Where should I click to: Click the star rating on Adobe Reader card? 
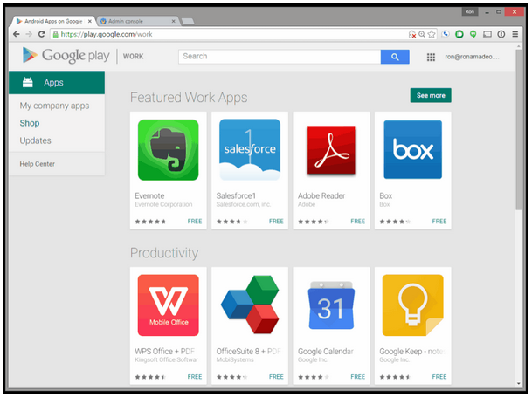(x=314, y=222)
